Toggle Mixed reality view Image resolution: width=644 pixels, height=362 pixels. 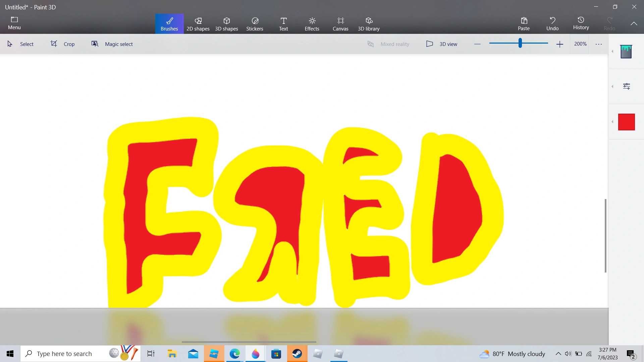point(388,44)
